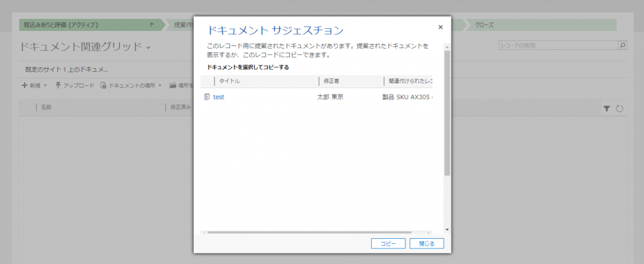This screenshot has width=644, height=264.
Task: Click the 閉じる button
Action: point(427,243)
